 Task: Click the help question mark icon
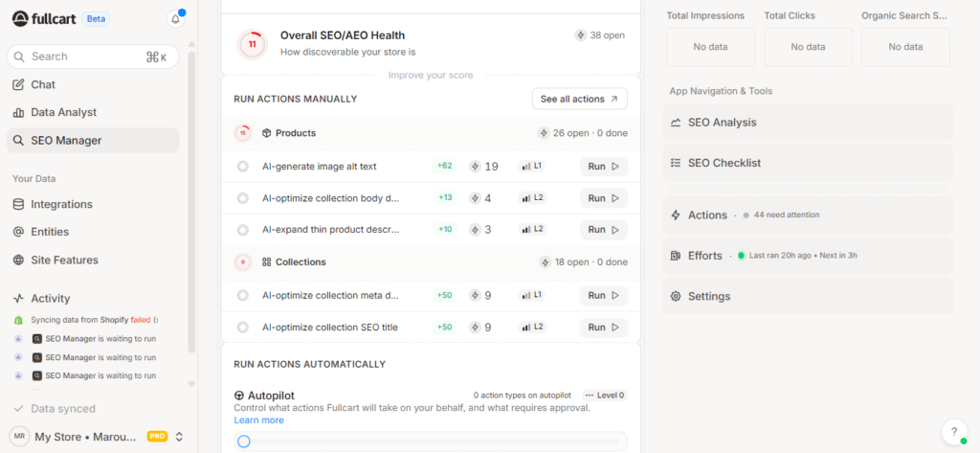pyautogui.click(x=953, y=432)
